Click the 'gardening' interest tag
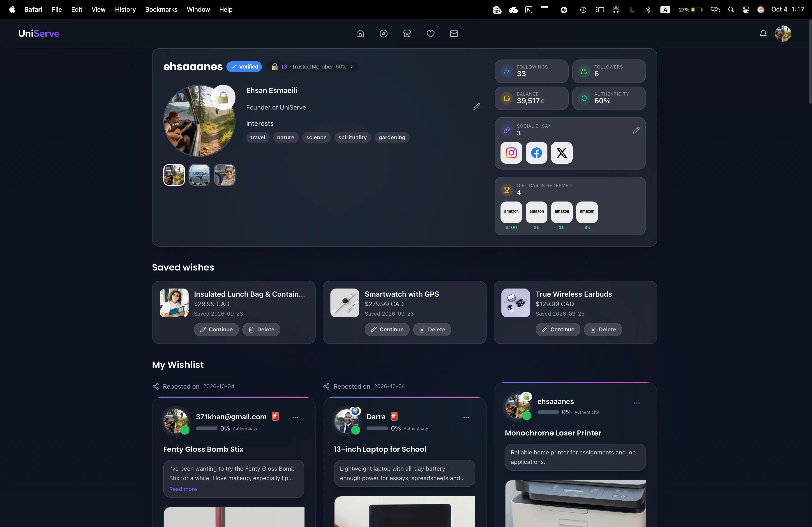This screenshot has height=527, width=812. point(392,137)
